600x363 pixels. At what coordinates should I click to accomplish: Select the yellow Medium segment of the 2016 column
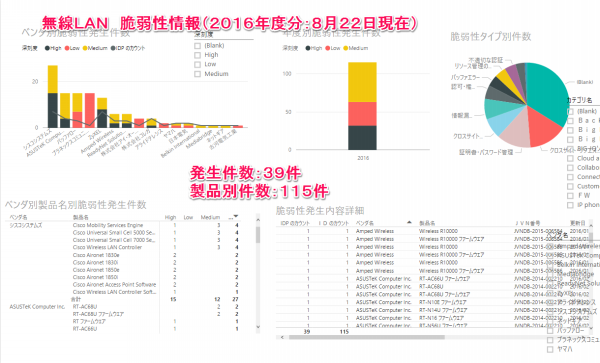pos(362,82)
